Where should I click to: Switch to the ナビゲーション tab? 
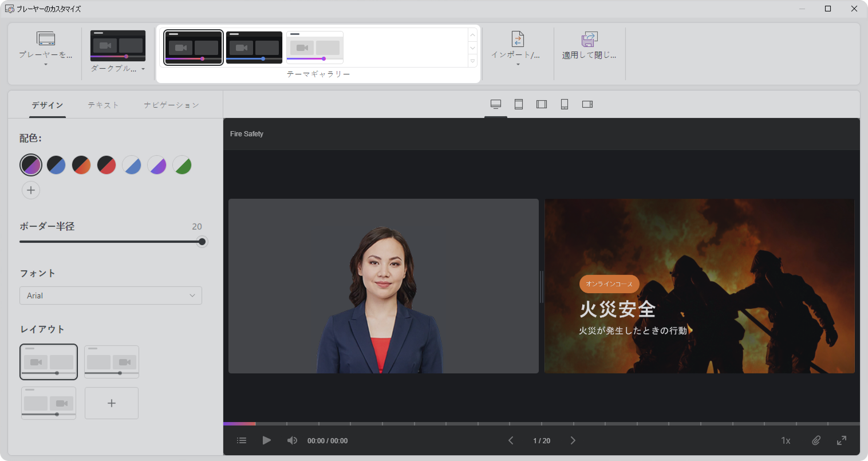[x=171, y=105]
